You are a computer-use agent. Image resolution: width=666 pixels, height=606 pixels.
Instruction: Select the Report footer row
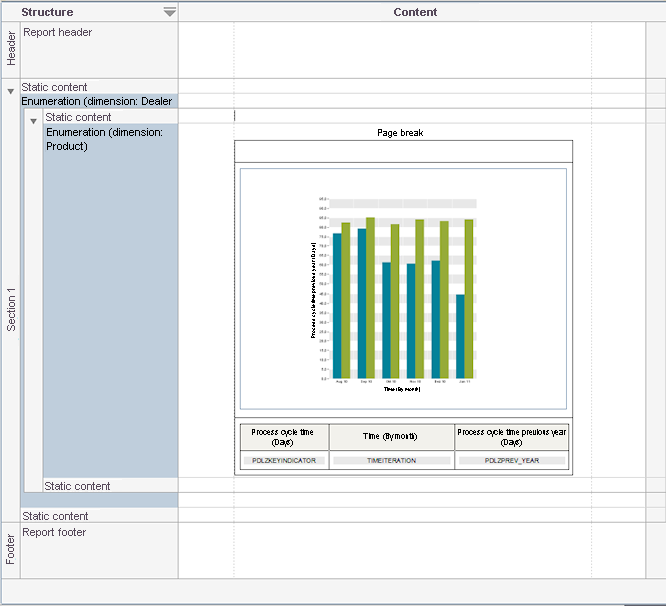pos(99,550)
